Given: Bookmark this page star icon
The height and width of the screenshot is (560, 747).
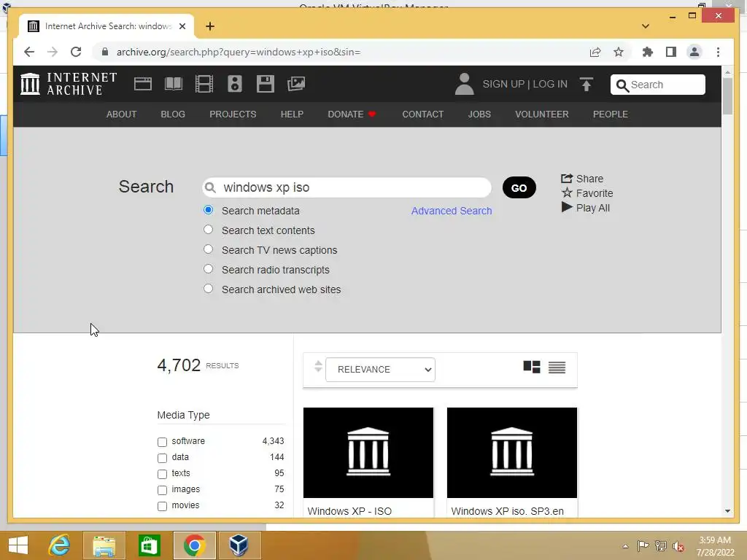Looking at the screenshot, I should [619, 52].
